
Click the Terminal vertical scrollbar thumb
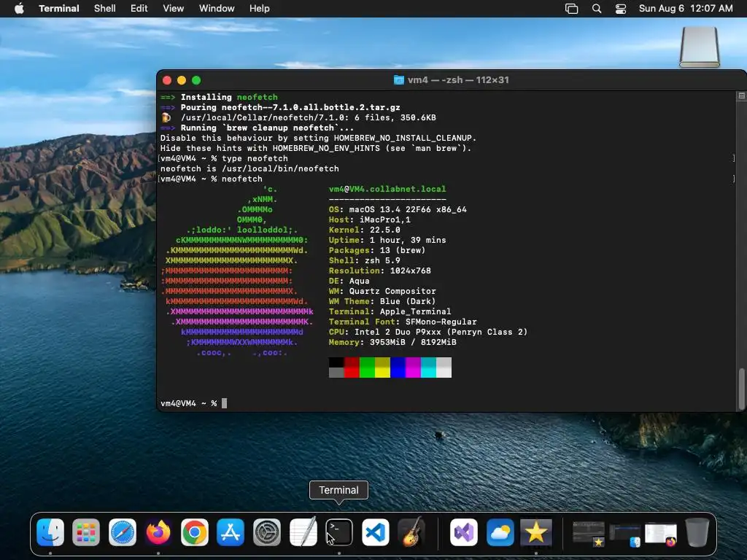(741, 389)
